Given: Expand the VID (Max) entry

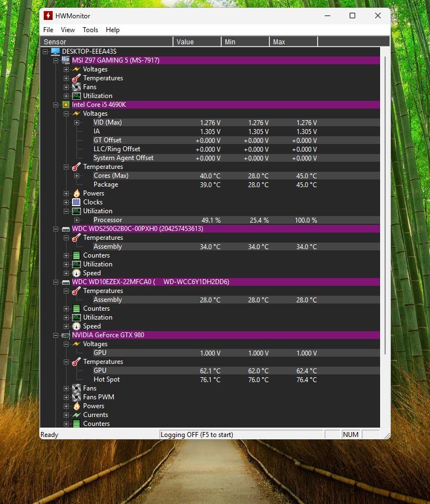Looking at the screenshot, I should click(76, 122).
